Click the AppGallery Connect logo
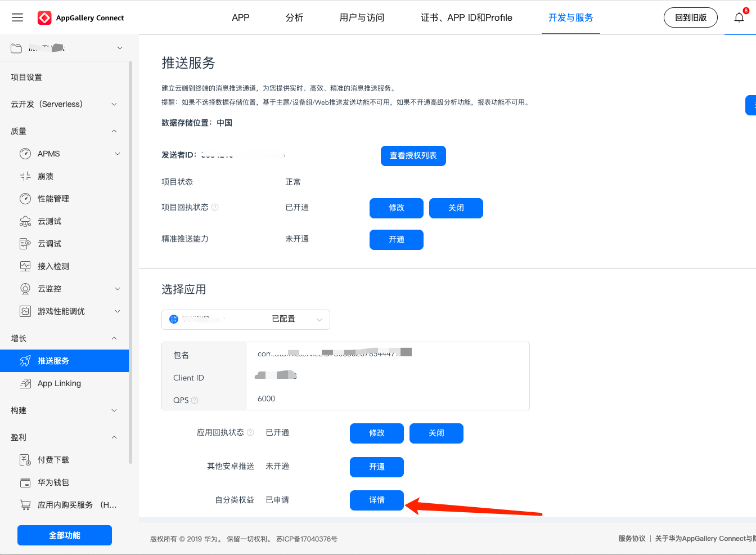Image resolution: width=756 pixels, height=555 pixels. pyautogui.click(x=44, y=18)
